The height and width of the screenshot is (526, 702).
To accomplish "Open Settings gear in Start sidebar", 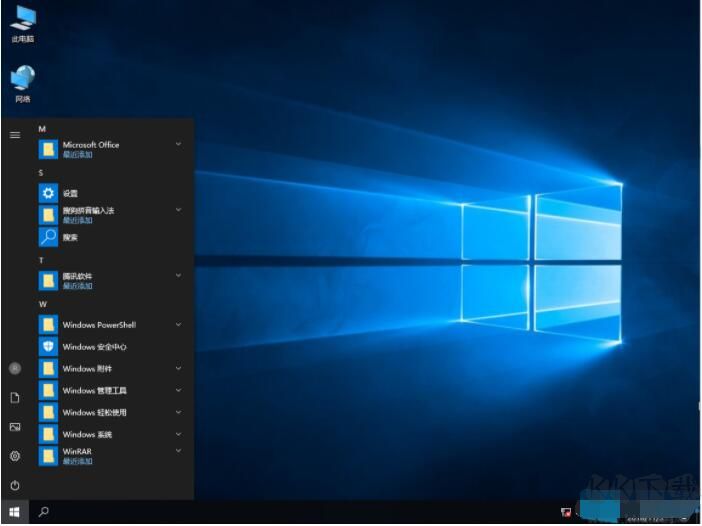I will click(15, 456).
